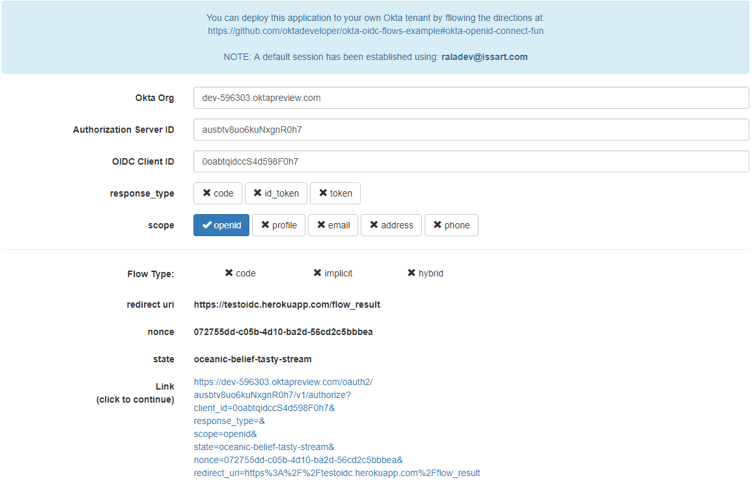Click the Authorization Server ID field
754x486 pixels.
471,130
